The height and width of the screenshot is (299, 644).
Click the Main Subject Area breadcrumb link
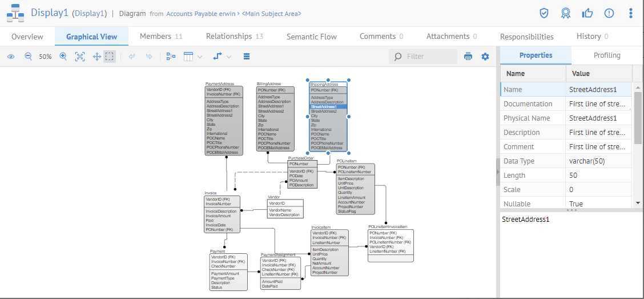(272, 14)
